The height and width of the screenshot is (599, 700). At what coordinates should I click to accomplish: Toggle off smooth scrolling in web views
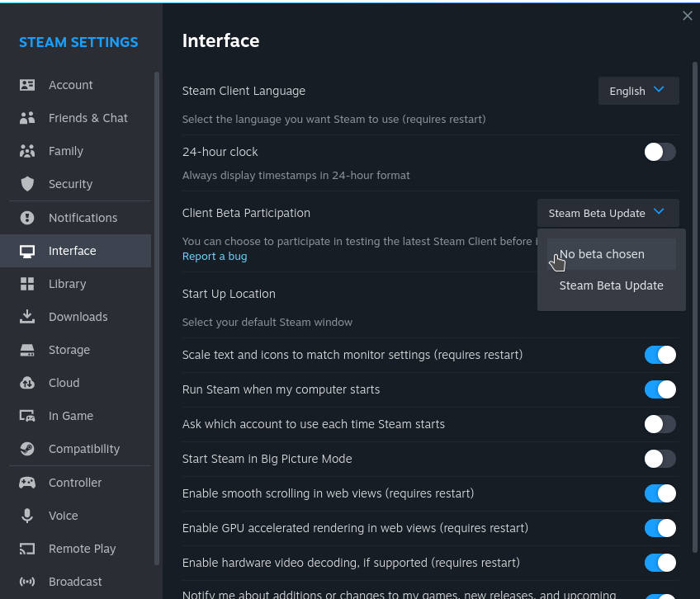tap(660, 493)
